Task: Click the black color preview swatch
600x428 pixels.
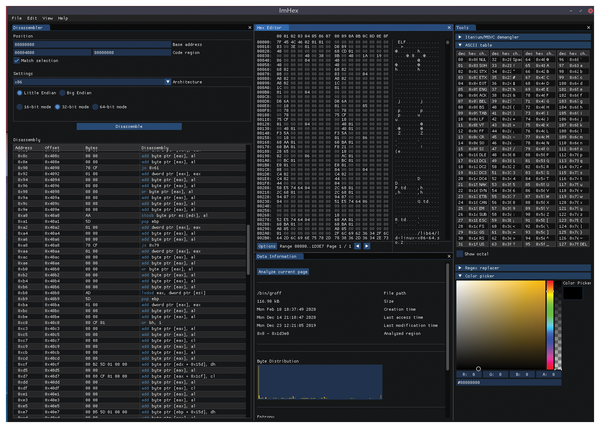Action: pos(572,293)
